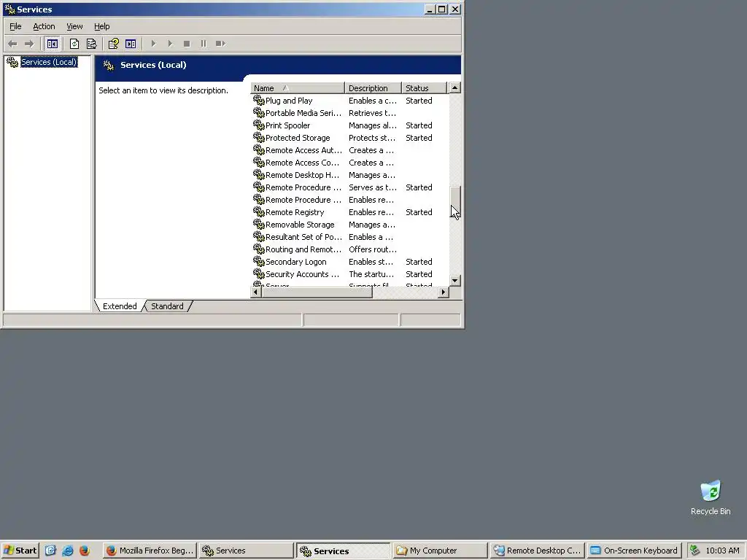Click the system tray network icon
This screenshot has height=560, width=747.
tap(695, 551)
